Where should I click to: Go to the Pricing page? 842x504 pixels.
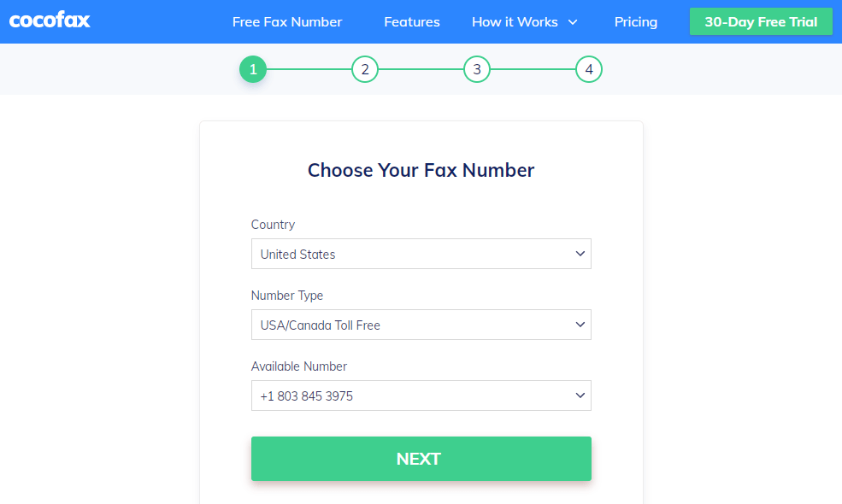[x=635, y=22]
